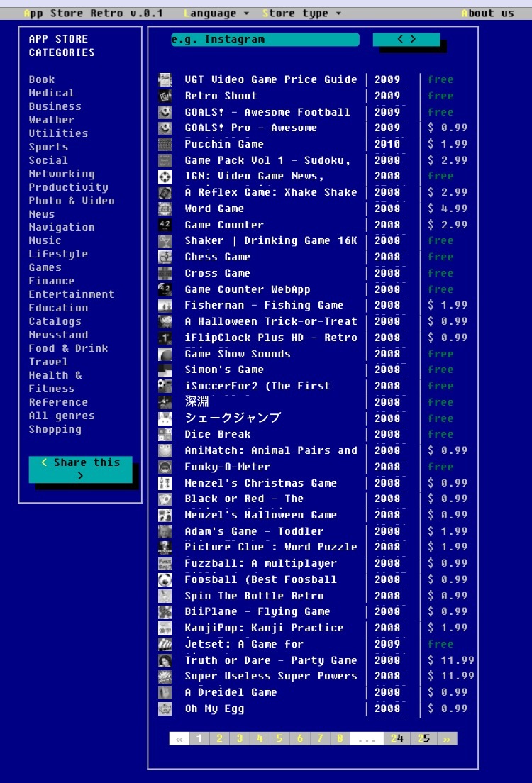532x783 pixels.
Task: Click the Dice Break app icon
Action: click(x=165, y=434)
